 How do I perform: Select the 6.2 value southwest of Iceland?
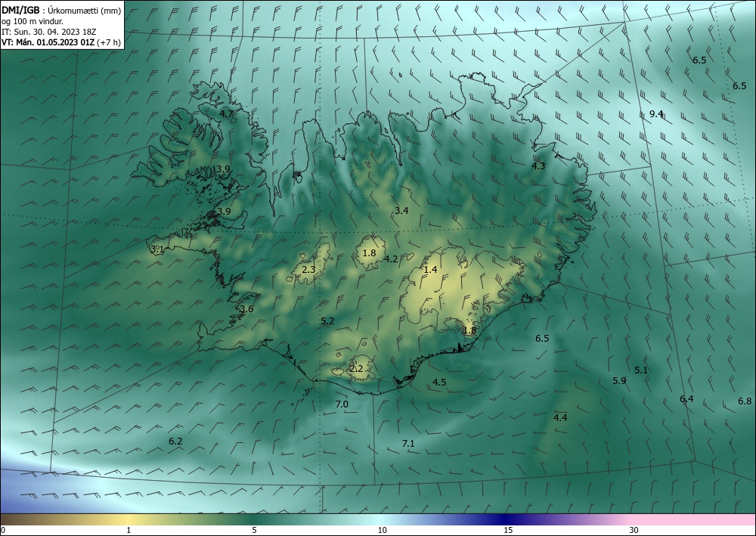pyautogui.click(x=175, y=441)
